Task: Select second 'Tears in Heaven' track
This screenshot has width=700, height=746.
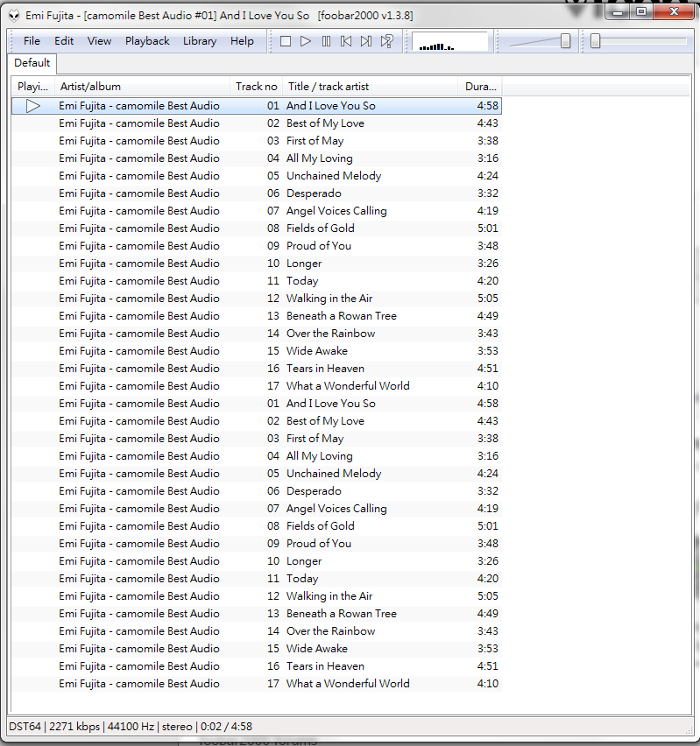Action: pos(257,666)
